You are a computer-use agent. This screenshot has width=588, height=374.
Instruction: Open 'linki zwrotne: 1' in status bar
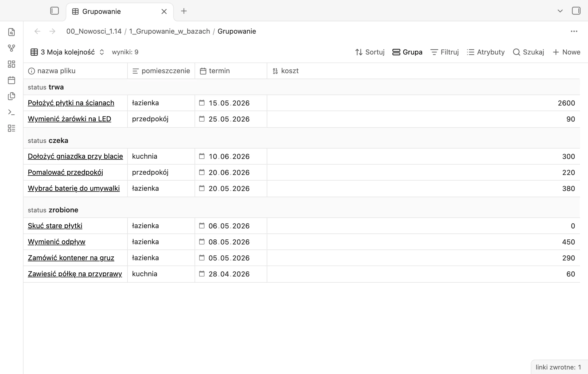point(558,367)
